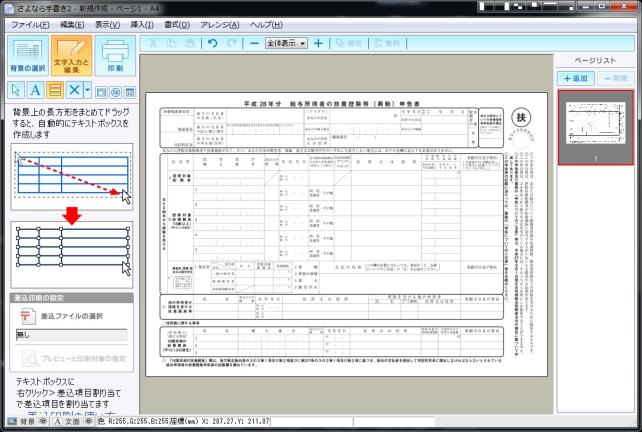Click プレビューと印刷対象の指定 preview button
The height and width of the screenshot is (432, 642).
tap(74, 359)
